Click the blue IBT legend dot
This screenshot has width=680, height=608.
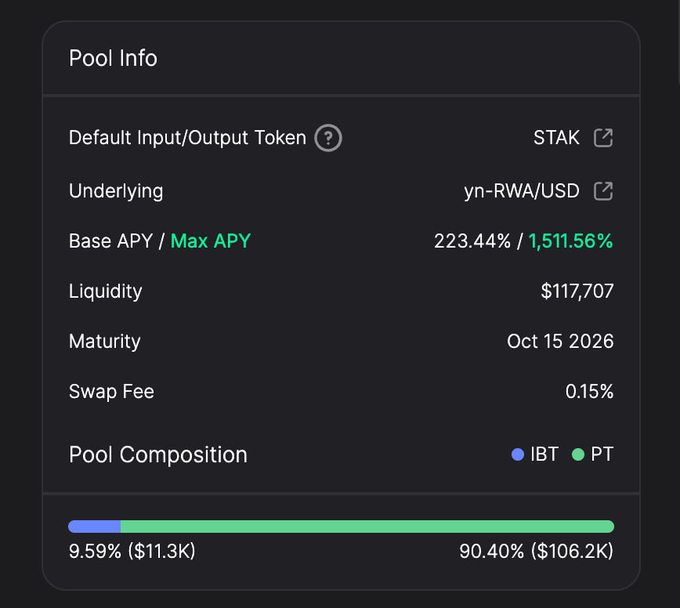pyautogui.click(x=518, y=455)
